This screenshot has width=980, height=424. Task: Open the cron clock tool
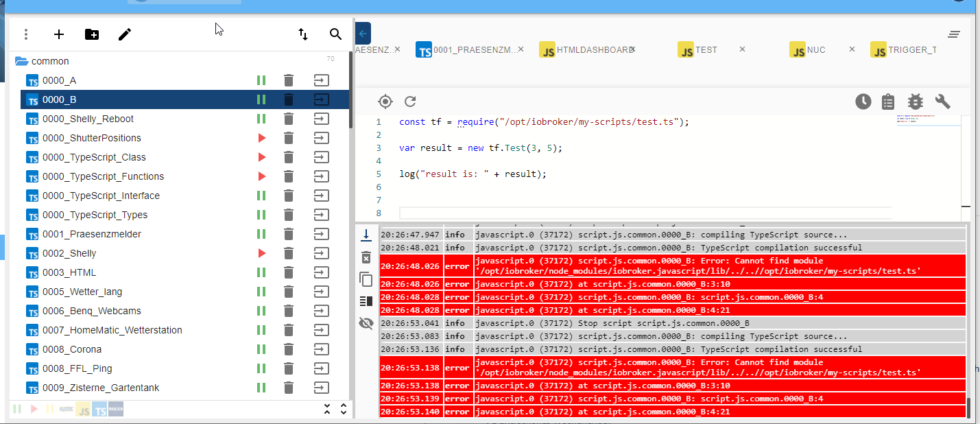point(863,102)
